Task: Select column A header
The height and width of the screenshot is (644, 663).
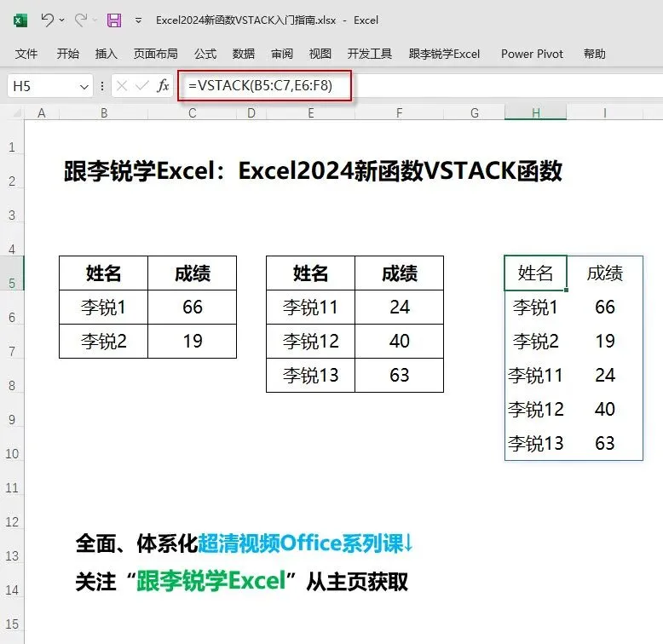Action: pyautogui.click(x=42, y=112)
